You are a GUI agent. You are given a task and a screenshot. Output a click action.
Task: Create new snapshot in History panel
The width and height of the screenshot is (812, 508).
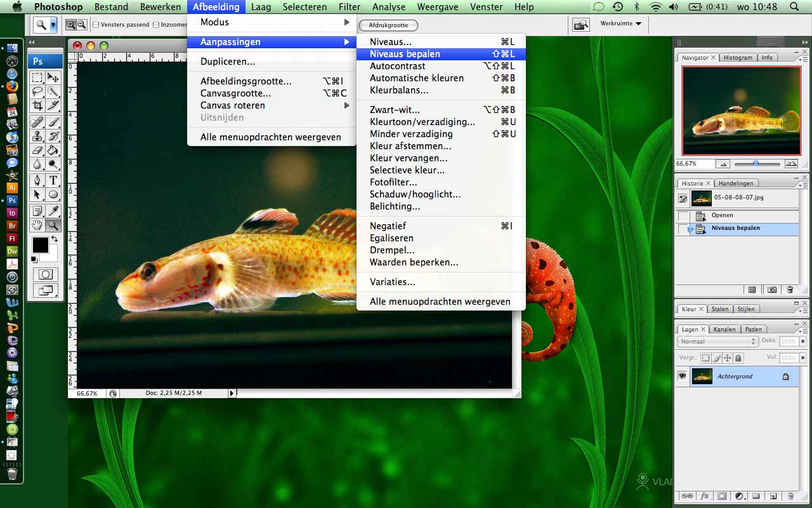coord(772,290)
